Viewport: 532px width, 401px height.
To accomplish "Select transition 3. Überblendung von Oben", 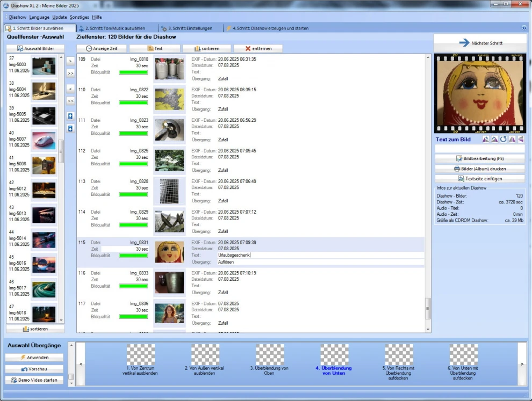I will pyautogui.click(x=269, y=360).
